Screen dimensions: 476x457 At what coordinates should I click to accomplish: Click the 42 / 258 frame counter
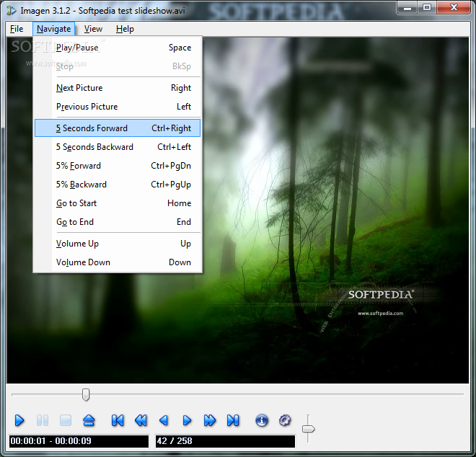225,441
